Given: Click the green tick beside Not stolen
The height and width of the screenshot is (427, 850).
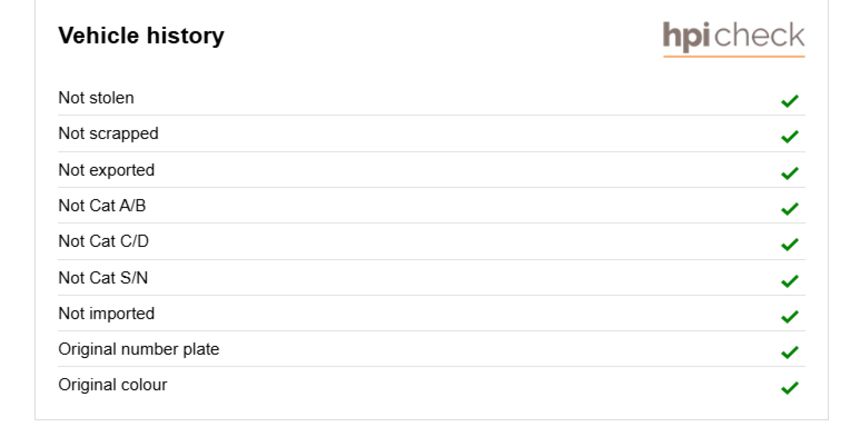Looking at the screenshot, I should (x=790, y=101).
